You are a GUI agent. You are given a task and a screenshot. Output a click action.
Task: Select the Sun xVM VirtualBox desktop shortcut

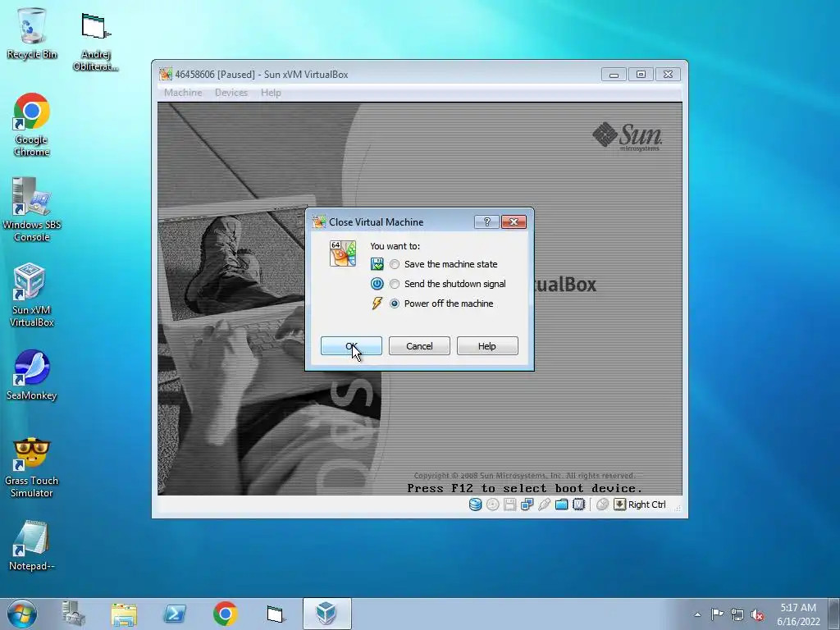coord(32,294)
